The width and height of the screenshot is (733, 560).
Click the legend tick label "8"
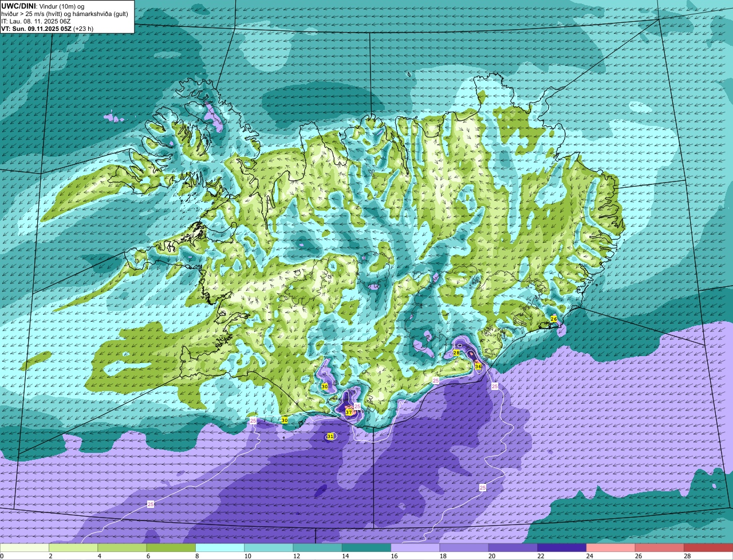click(197, 556)
